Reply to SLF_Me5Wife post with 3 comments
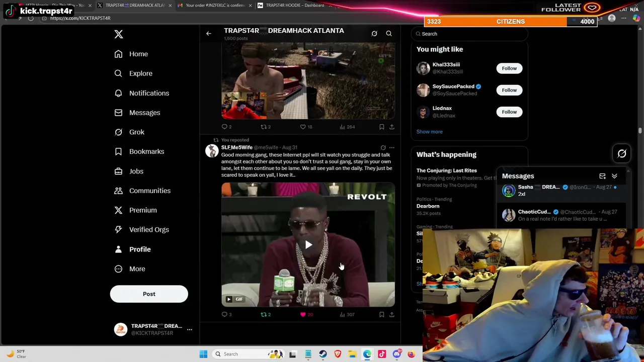The height and width of the screenshot is (362, 644). coord(226,315)
